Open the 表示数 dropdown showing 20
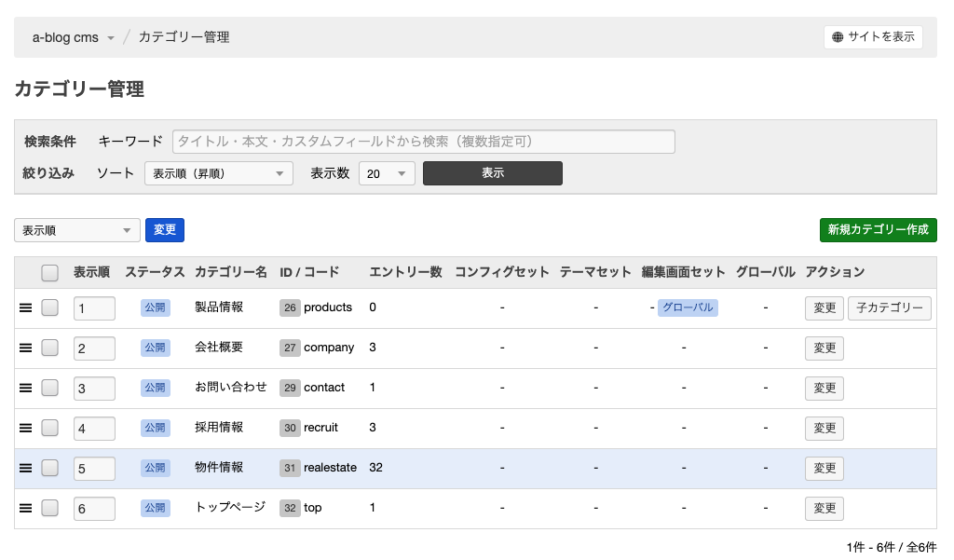 [x=387, y=173]
